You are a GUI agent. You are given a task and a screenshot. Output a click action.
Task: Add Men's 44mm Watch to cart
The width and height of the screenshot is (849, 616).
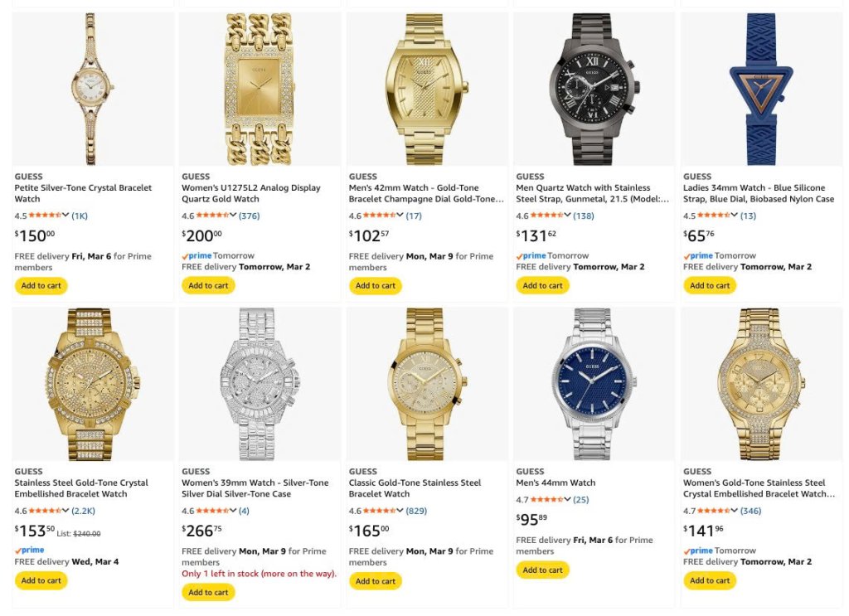[542, 570]
